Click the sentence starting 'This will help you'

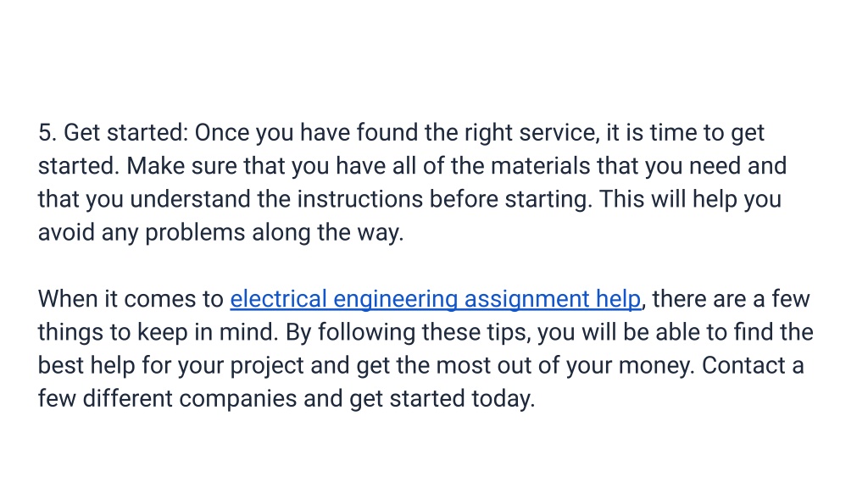(690, 200)
